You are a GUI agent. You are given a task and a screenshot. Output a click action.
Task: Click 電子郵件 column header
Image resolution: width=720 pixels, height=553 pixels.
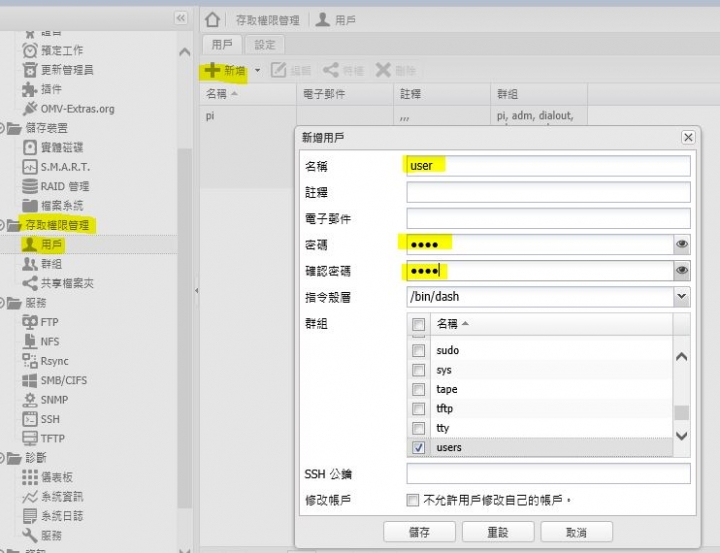coord(345,94)
